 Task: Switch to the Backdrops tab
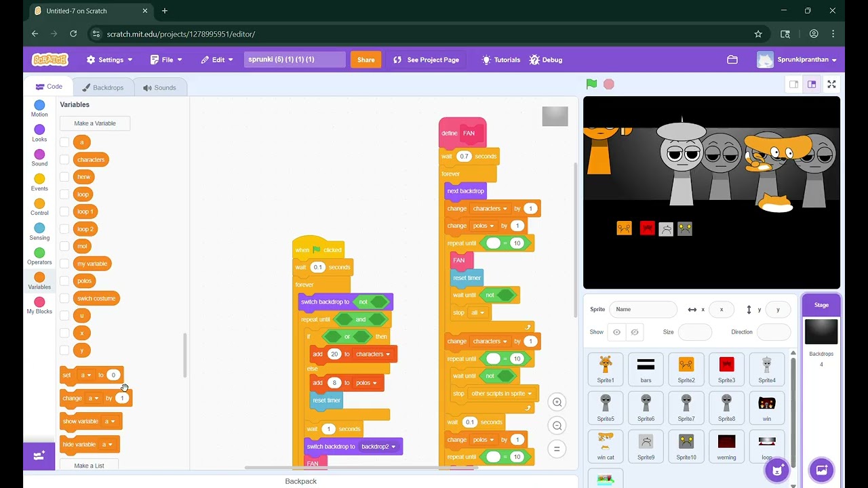click(x=103, y=87)
